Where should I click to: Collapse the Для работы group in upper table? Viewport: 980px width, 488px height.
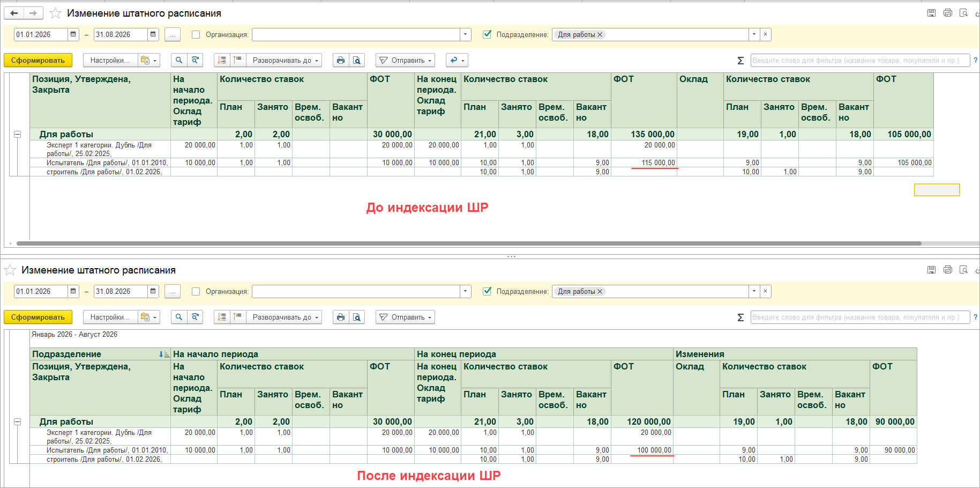click(x=17, y=134)
